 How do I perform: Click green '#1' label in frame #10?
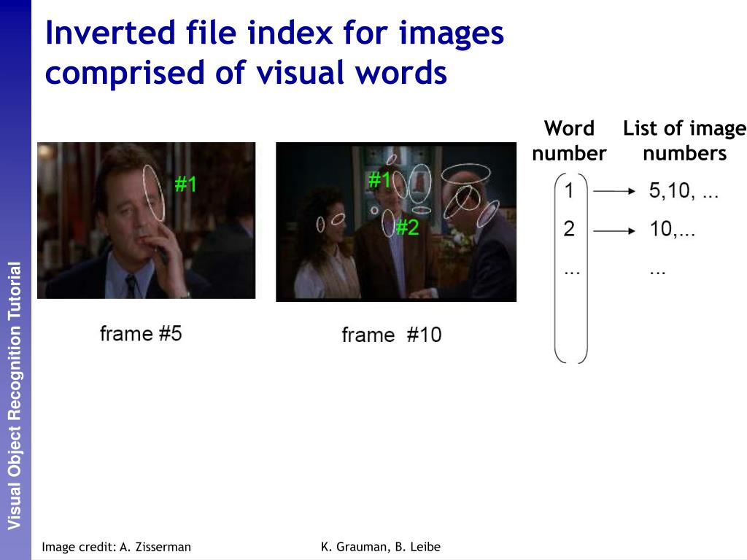(379, 180)
